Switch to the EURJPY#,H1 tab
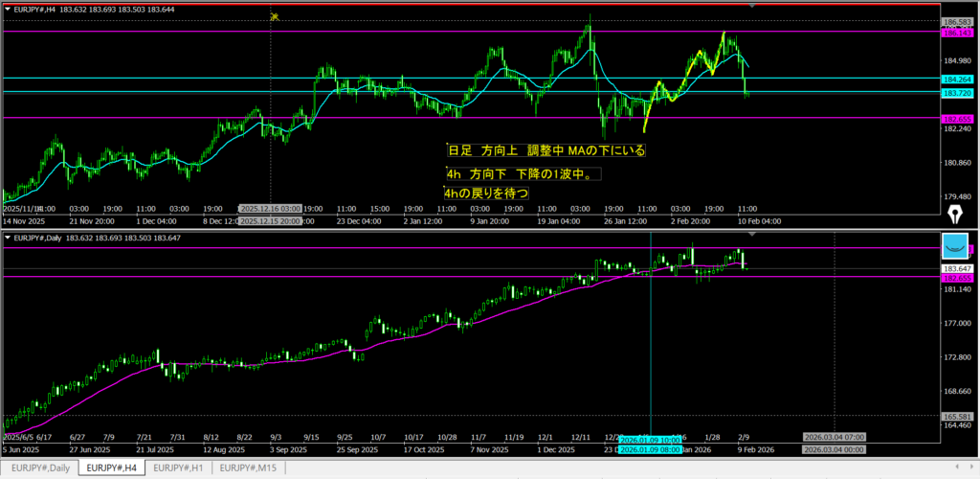980x479 pixels. (178, 468)
